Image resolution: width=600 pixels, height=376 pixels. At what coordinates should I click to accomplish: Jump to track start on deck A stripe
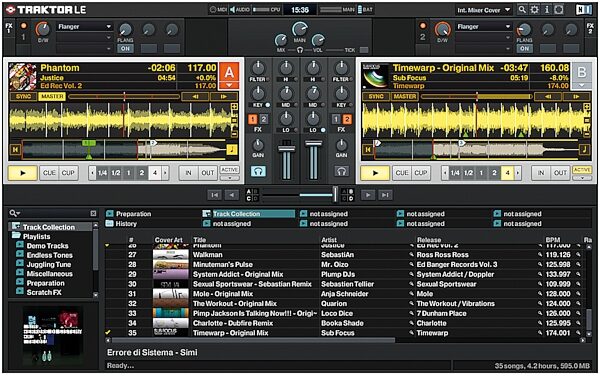point(15,149)
